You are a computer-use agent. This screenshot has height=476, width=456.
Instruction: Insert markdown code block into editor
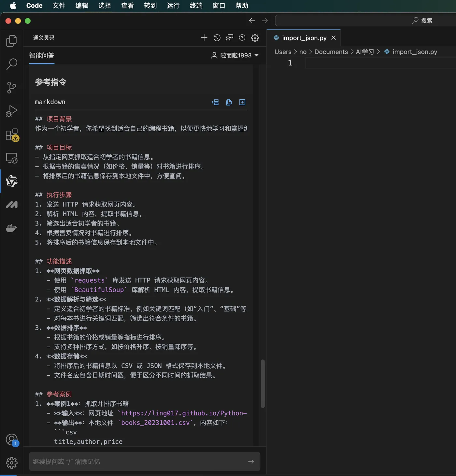point(215,102)
